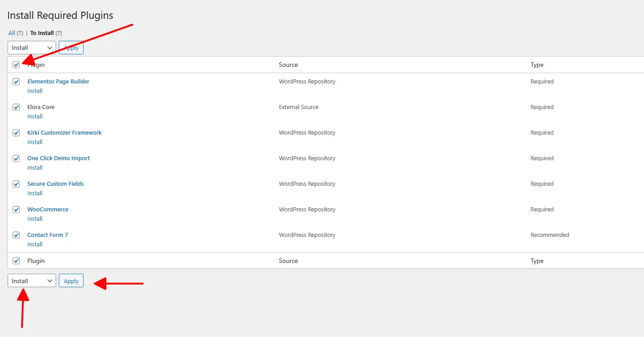Click Install under Elora Core
This screenshot has height=337, width=644.
pos(35,117)
